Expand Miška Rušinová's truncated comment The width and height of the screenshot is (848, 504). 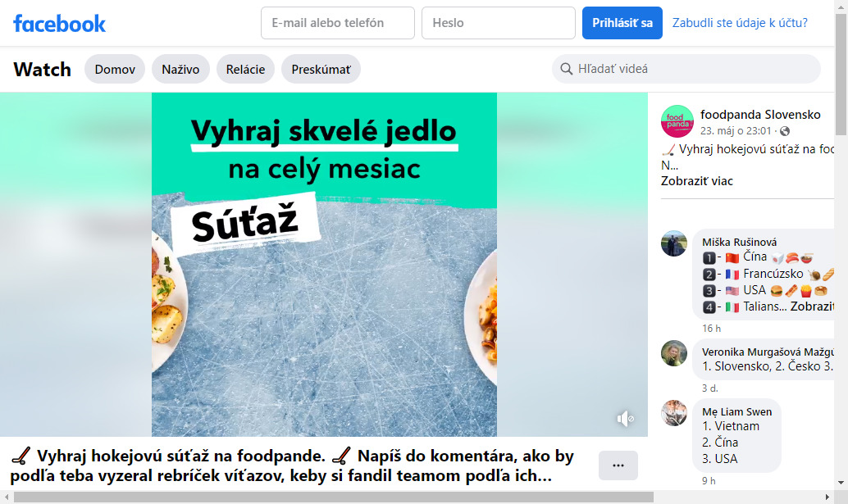(812, 306)
